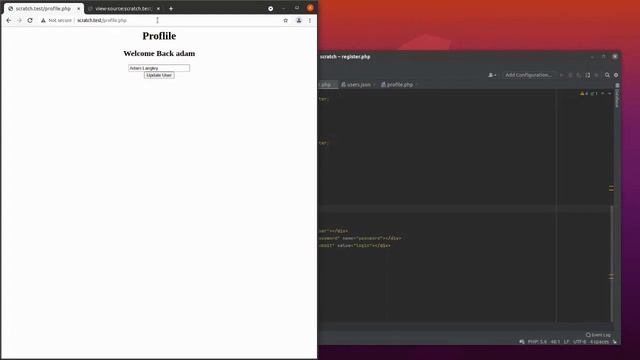Screen dimensions: 640x360
Task: Click the Update User button
Action: [x=159, y=75]
